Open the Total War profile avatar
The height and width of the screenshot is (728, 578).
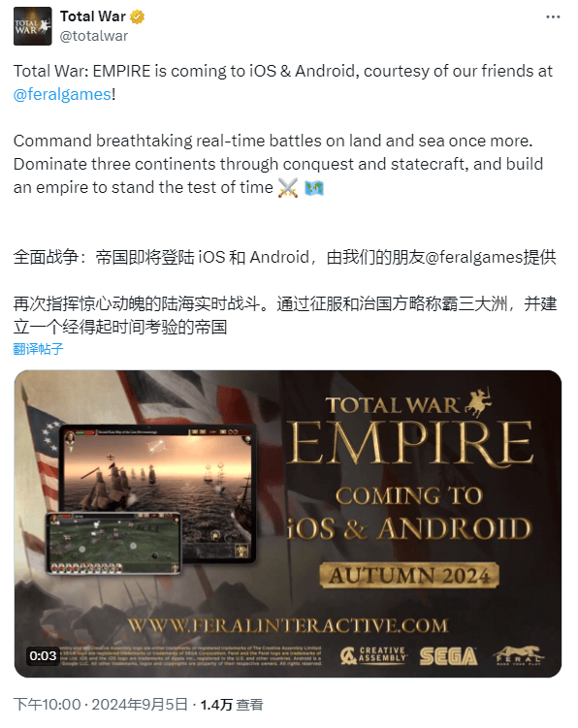[33, 26]
